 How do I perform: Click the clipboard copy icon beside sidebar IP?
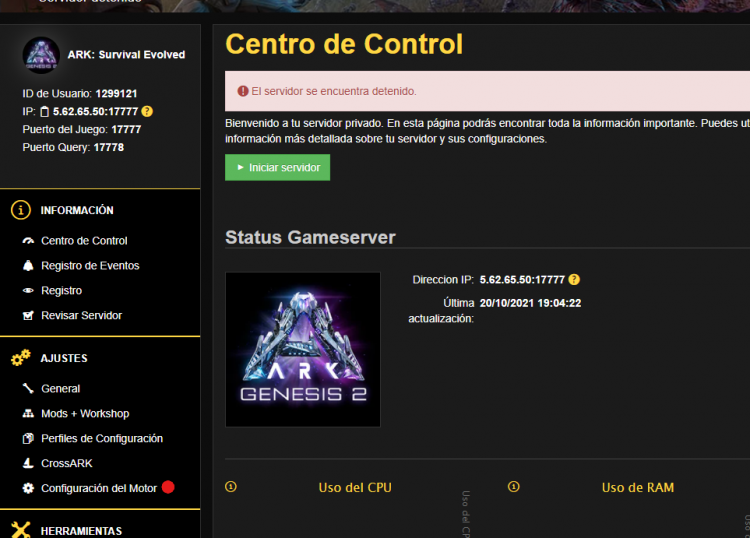point(44,111)
